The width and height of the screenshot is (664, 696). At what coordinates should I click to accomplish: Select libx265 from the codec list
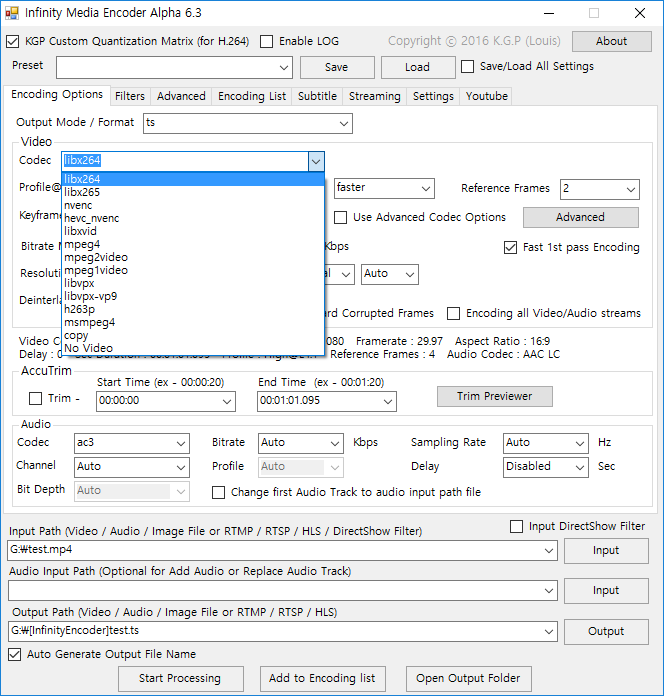point(82,192)
